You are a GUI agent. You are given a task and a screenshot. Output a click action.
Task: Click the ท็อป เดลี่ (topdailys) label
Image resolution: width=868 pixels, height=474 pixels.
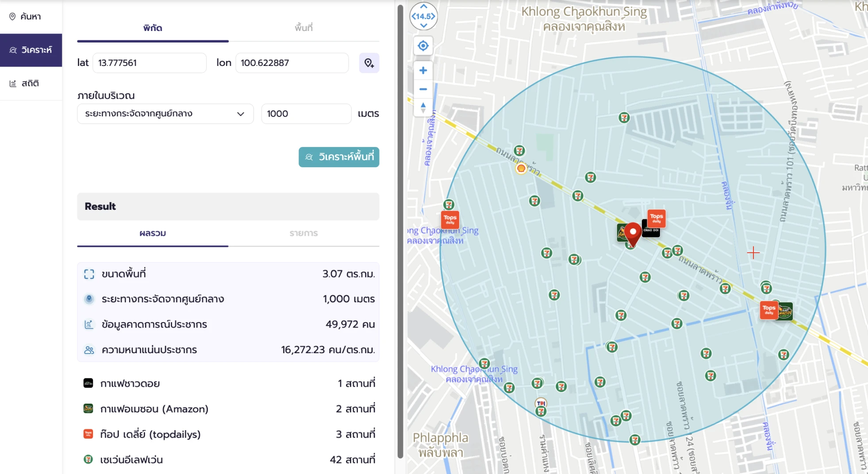150,435
